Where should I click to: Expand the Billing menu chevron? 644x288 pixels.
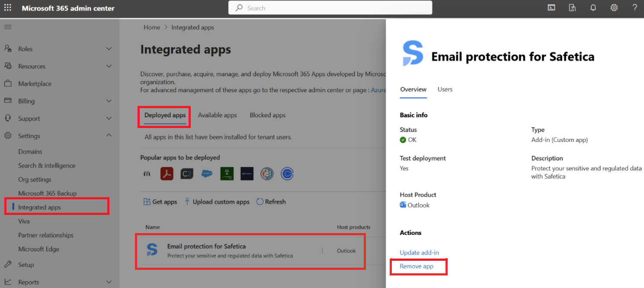(x=109, y=101)
